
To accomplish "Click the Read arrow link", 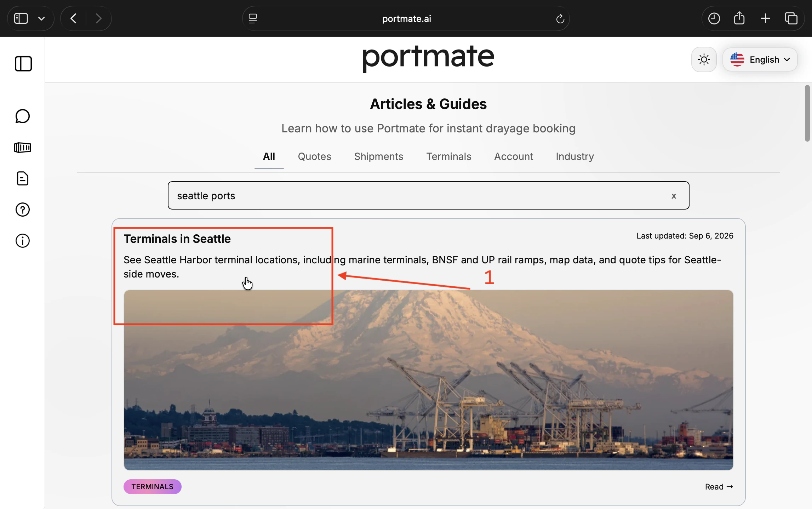I will [719, 487].
